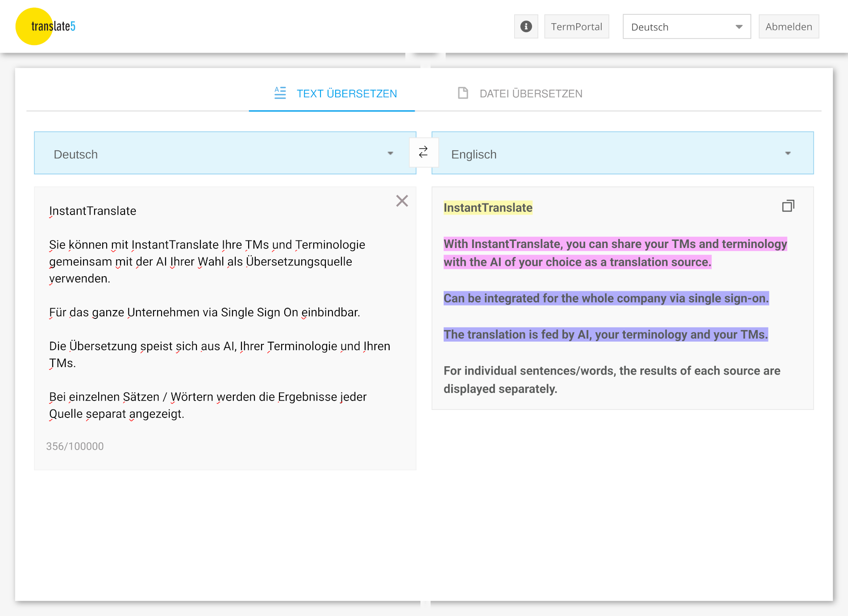Click the source line 'Für das ganze Unternehmen'
Image resolution: width=848 pixels, height=616 pixels.
[204, 312]
